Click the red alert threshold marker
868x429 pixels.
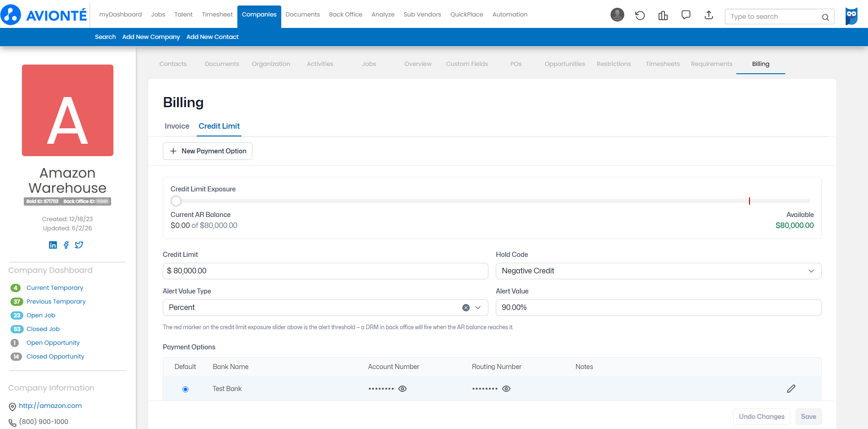click(x=750, y=201)
